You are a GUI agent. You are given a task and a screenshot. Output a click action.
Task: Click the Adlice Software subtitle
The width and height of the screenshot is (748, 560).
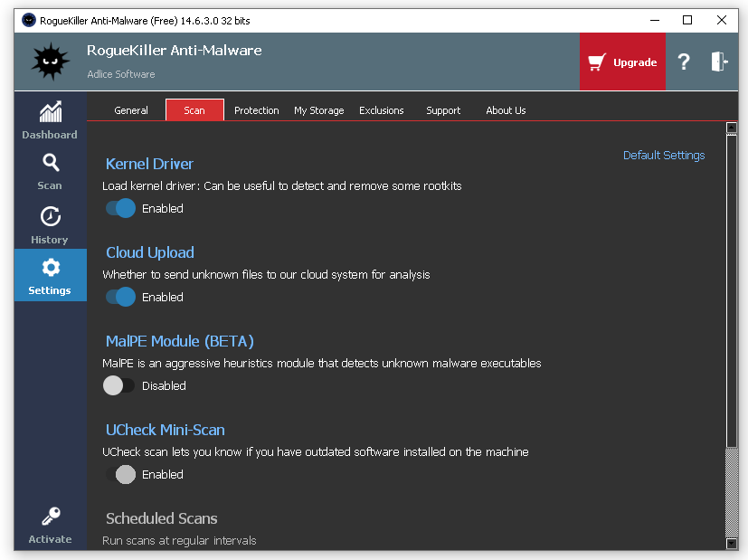[x=121, y=74]
